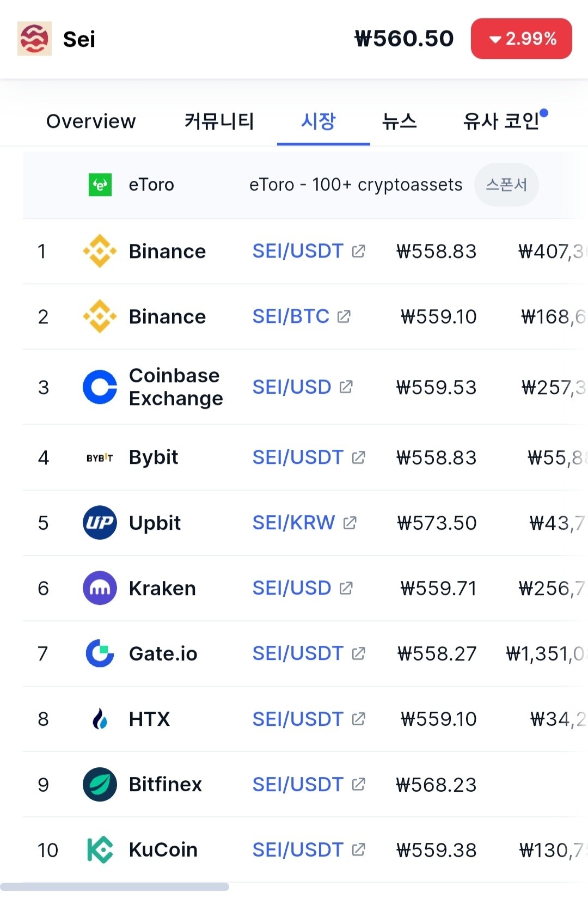The height and width of the screenshot is (905, 588).
Task: Click the Coinbase Exchange logo icon
Action: pos(100,387)
